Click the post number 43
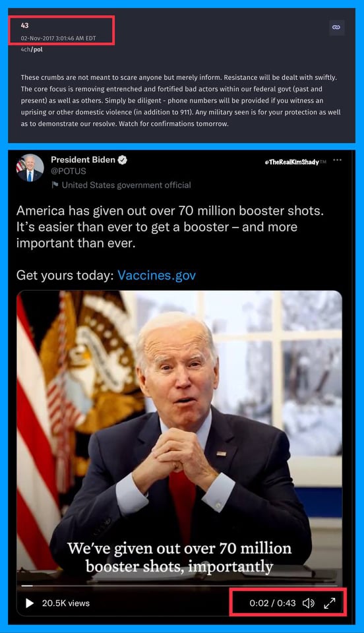Viewport: 364px width, 633px height. pyautogui.click(x=24, y=26)
